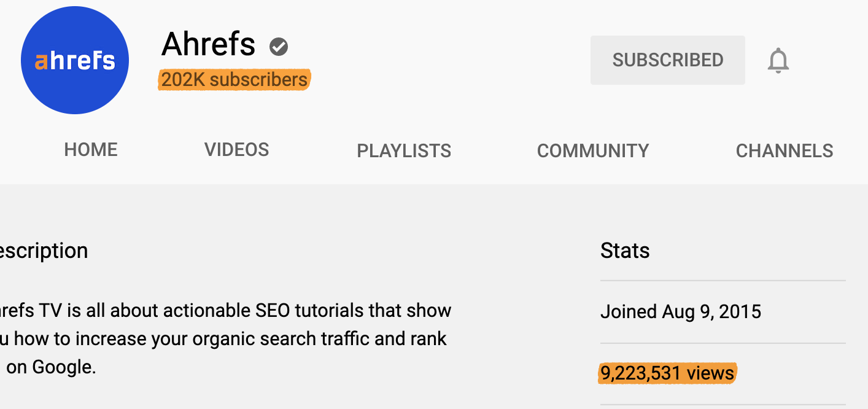This screenshot has width=868, height=409.
Task: Switch to the PLAYLISTS tab
Action: pos(403,150)
